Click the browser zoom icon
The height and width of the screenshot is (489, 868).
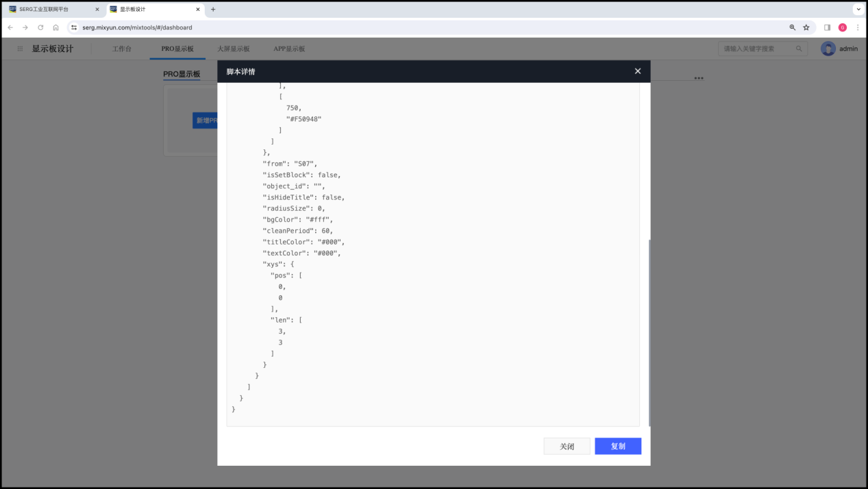tap(792, 27)
